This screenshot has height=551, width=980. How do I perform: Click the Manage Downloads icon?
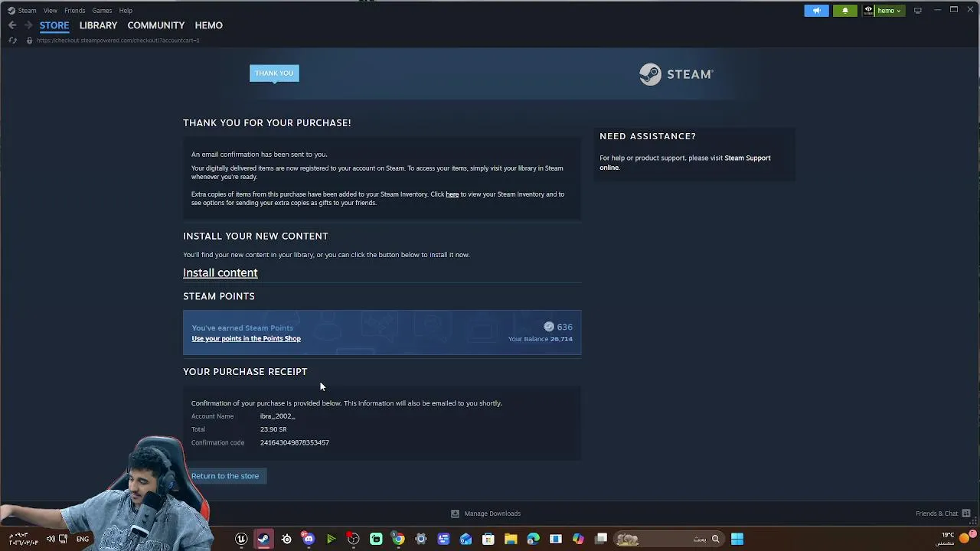(x=455, y=514)
